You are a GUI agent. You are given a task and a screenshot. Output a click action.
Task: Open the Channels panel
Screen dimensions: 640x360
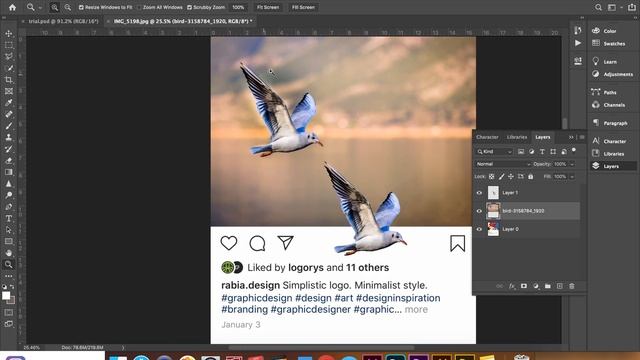point(609,105)
